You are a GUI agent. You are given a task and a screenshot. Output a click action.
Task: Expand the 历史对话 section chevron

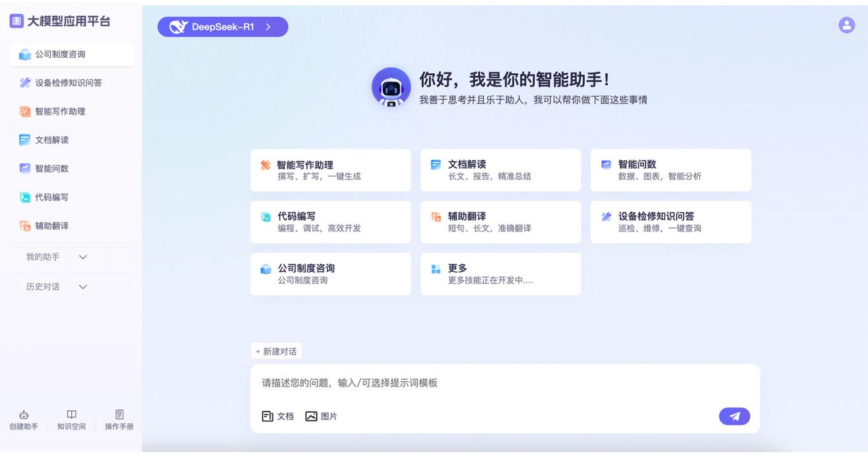tap(83, 287)
